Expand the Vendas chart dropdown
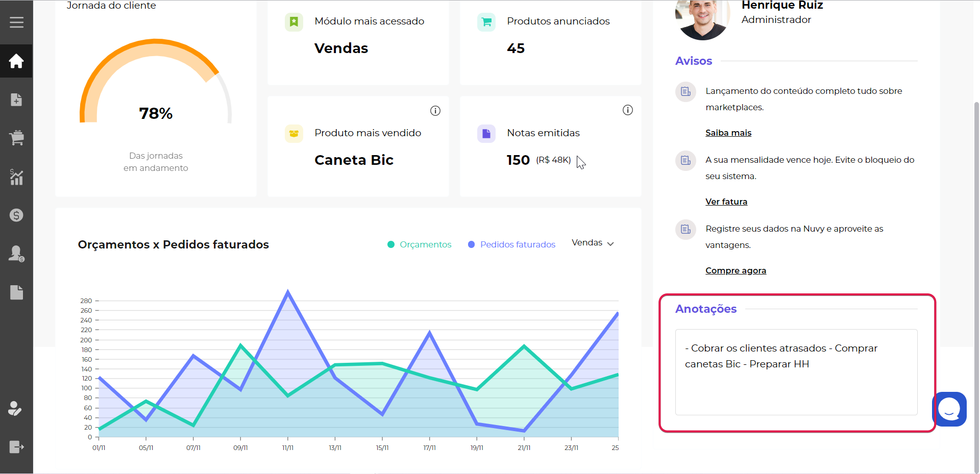 pos(593,243)
